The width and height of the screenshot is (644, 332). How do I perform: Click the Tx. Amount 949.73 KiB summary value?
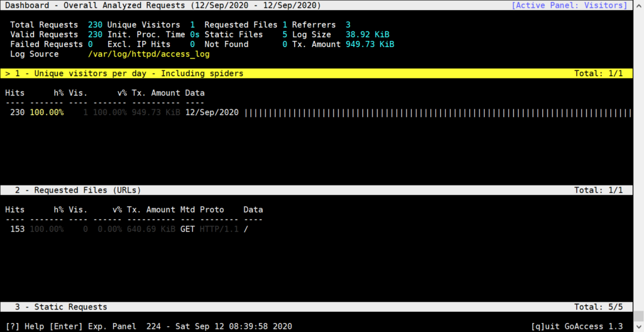tap(370, 45)
